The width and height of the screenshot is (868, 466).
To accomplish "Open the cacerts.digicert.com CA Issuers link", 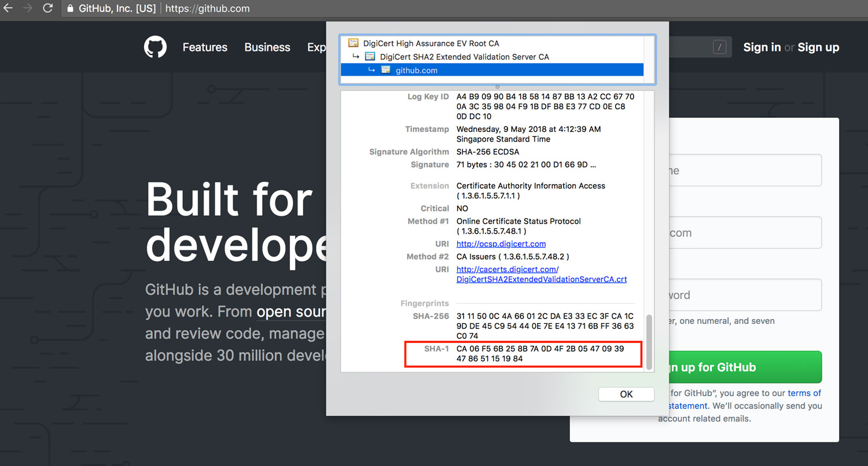I will [542, 275].
